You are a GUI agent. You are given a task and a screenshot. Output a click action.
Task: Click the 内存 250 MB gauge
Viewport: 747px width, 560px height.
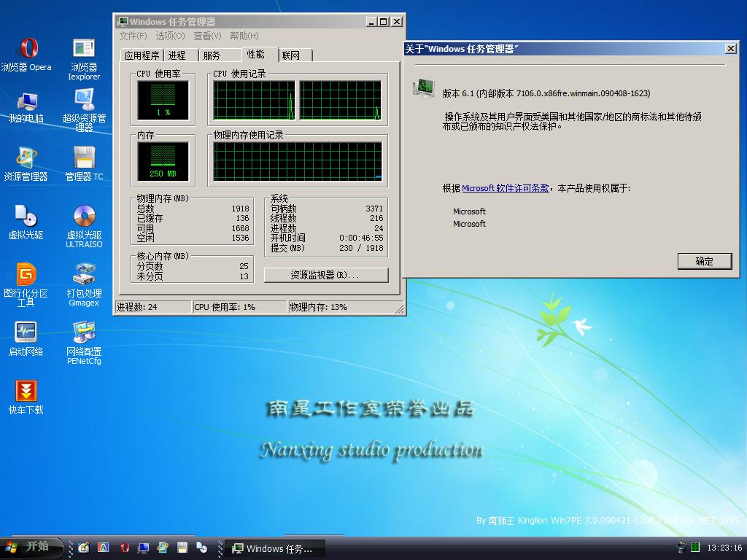click(163, 161)
